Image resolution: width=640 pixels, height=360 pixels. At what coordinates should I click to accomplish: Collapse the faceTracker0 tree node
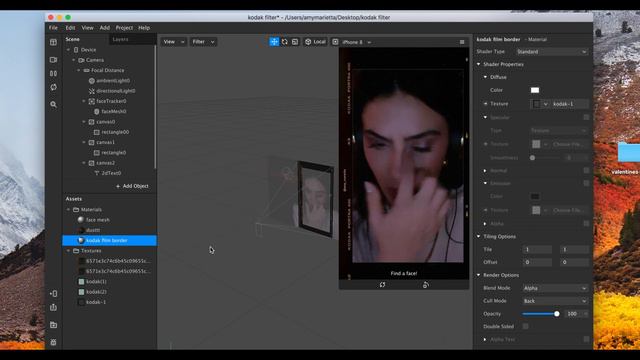[84, 101]
